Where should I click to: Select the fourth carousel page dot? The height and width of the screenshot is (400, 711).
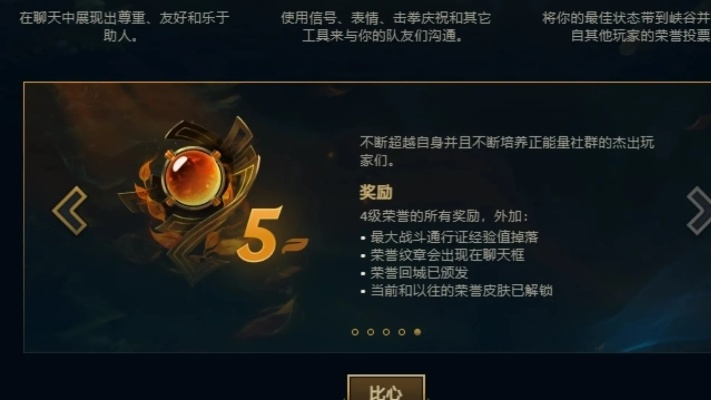pos(402,332)
